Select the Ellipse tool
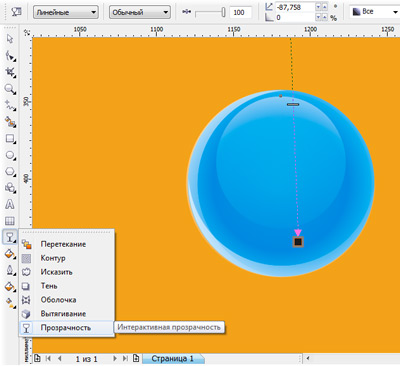This screenshot has height=366, width=400. pyautogui.click(x=10, y=155)
